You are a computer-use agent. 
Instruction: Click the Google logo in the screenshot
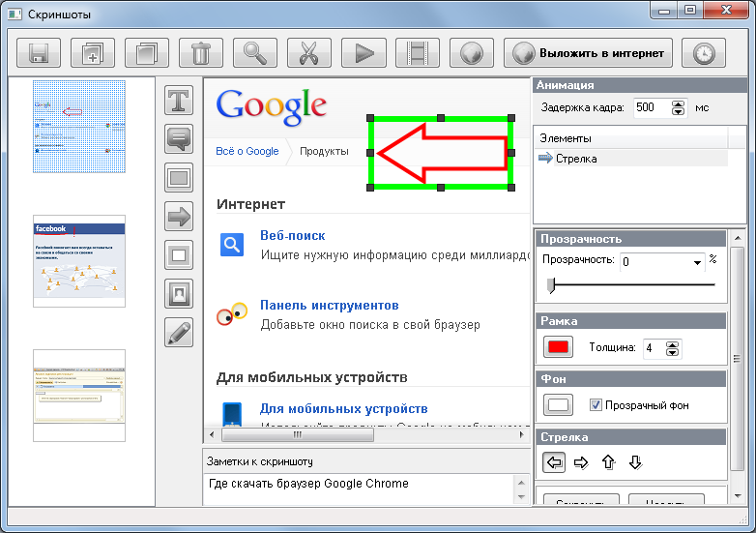pos(272,107)
